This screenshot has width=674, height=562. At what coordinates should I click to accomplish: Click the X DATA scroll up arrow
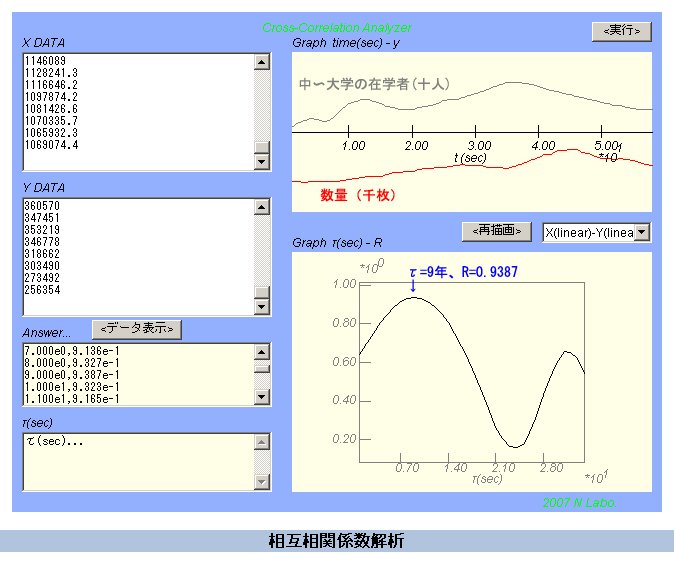[x=262, y=62]
